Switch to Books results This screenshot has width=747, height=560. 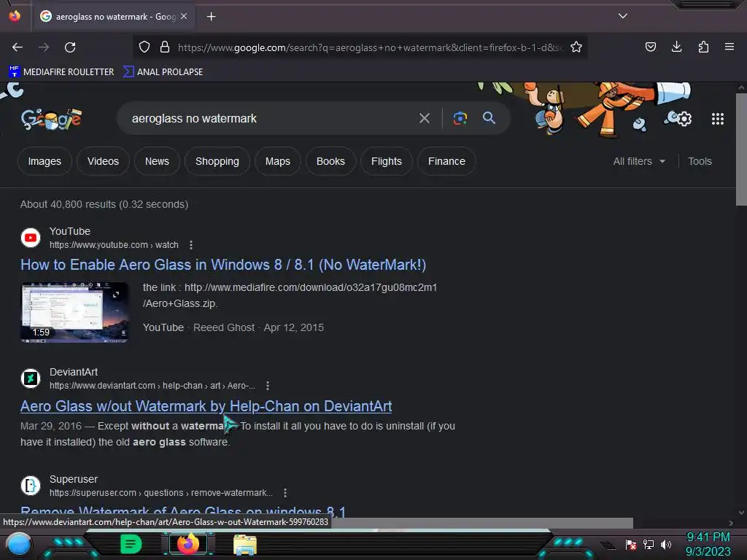tap(330, 161)
